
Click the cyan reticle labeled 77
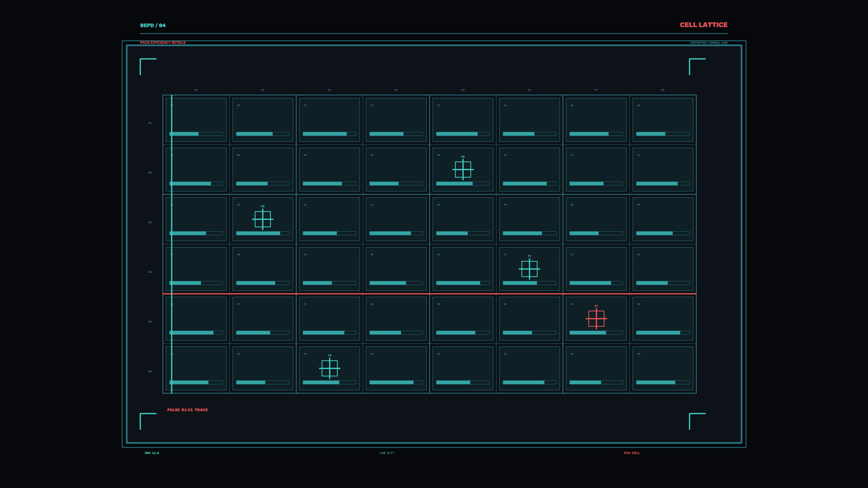pos(529,269)
